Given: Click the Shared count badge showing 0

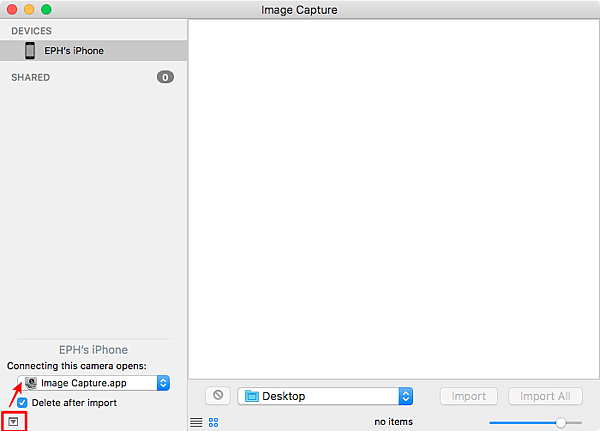Looking at the screenshot, I should pyautogui.click(x=165, y=77).
